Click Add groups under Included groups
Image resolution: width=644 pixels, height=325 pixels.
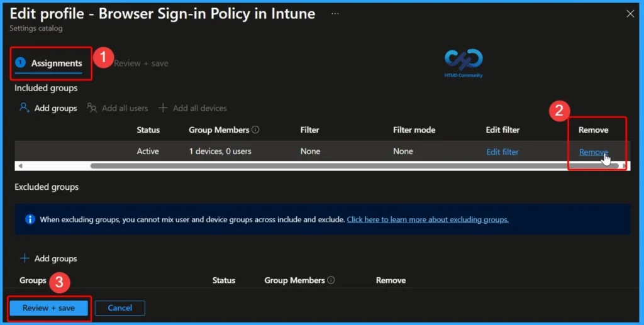tap(48, 108)
